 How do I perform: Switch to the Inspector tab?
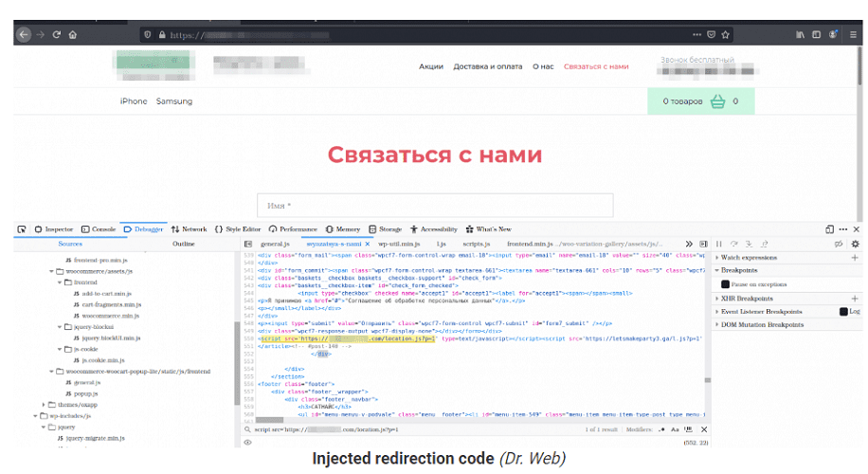click(54, 229)
